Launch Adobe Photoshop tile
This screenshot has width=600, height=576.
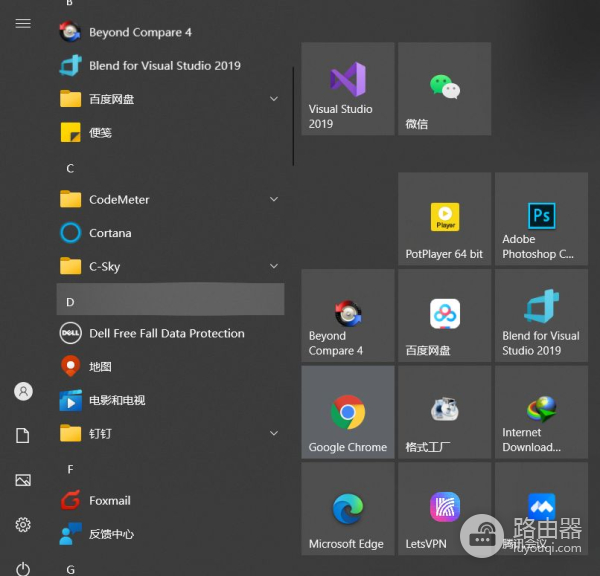coord(541,218)
